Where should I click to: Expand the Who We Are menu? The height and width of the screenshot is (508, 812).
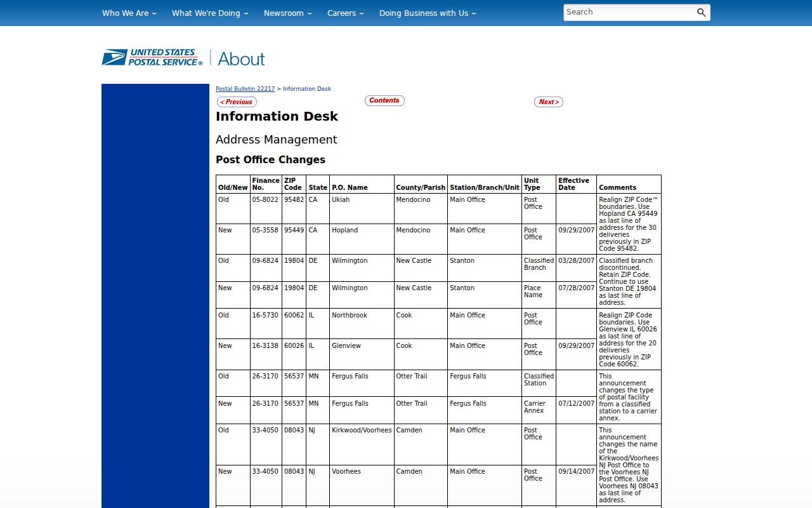tap(129, 13)
